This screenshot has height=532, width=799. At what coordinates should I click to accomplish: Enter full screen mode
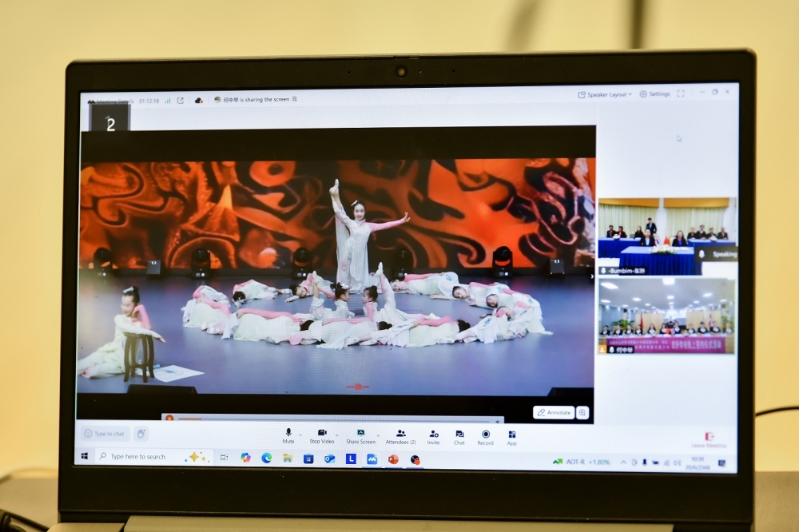(x=680, y=93)
